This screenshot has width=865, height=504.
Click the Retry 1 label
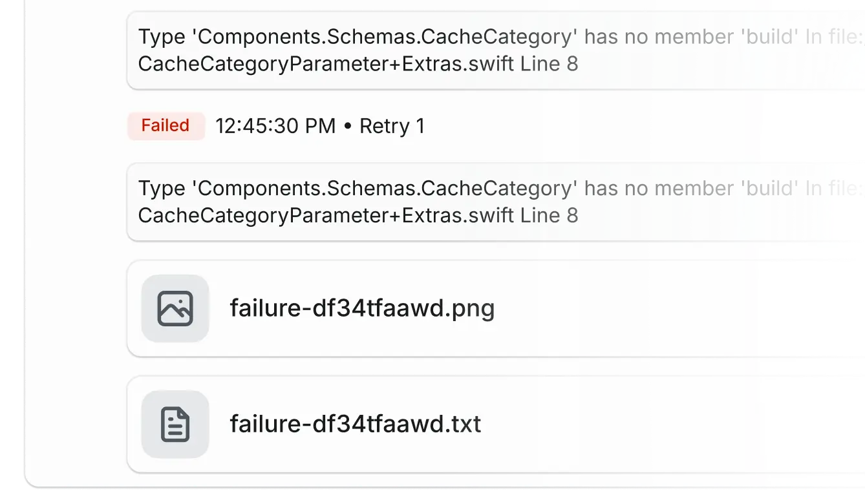click(x=392, y=126)
